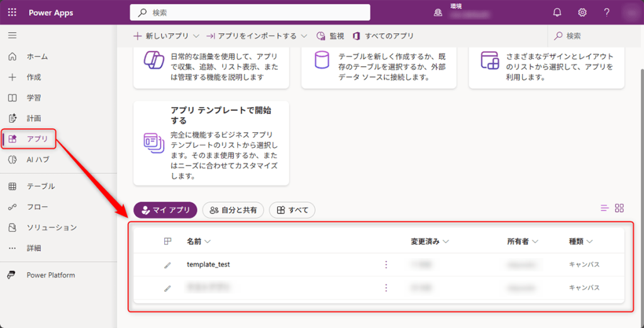This screenshot has height=328, width=644.
Task: Click the help question mark icon
Action: pyautogui.click(x=607, y=13)
